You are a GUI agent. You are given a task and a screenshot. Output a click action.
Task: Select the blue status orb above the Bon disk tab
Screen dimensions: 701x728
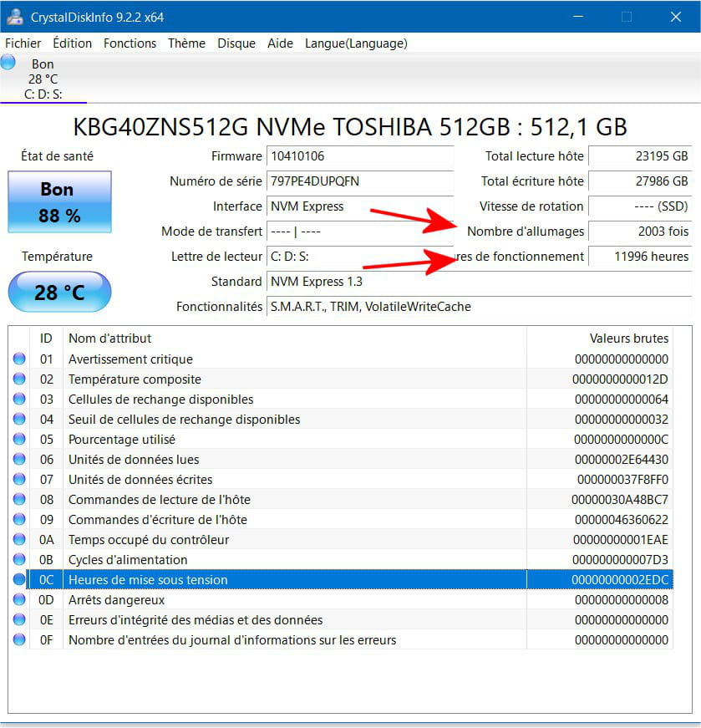click(x=8, y=62)
